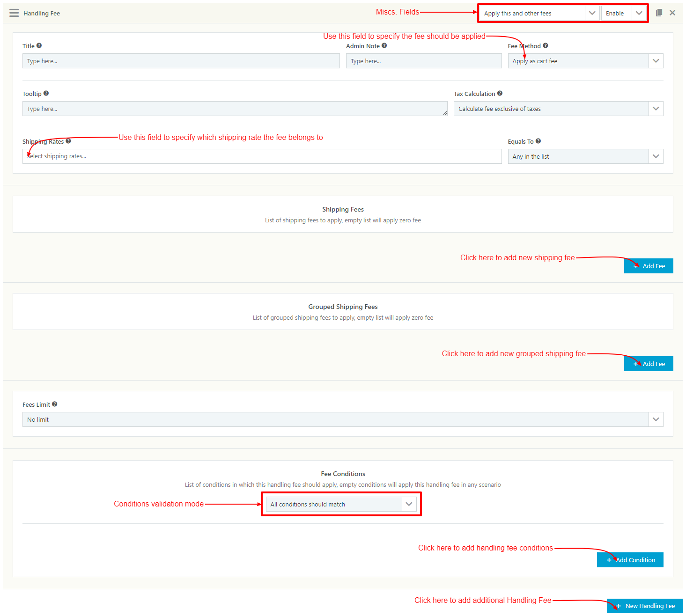This screenshot has width=686, height=616.
Task: Open the 'All conditions should match' dropdown
Action: click(341, 504)
